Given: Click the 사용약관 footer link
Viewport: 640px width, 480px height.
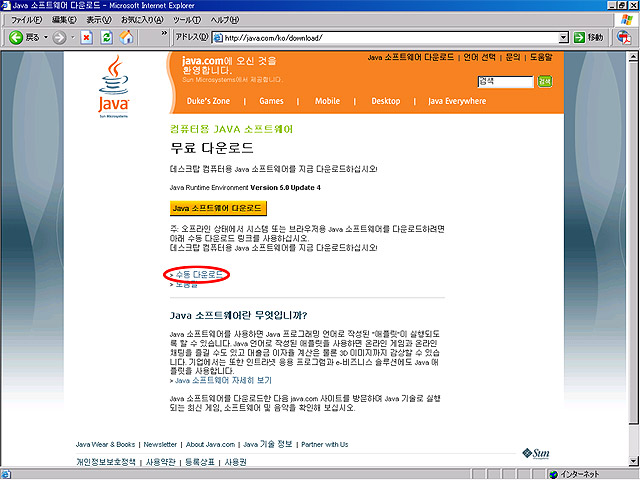Looking at the screenshot, I should click(x=161, y=462).
